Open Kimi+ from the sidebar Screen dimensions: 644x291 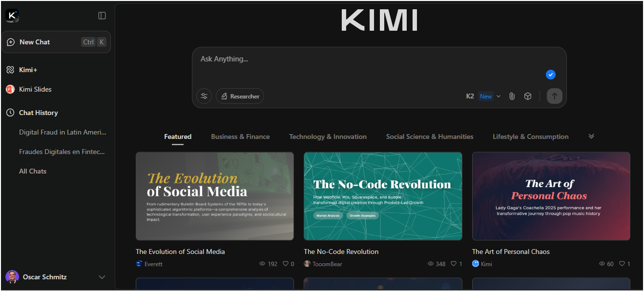coord(28,70)
